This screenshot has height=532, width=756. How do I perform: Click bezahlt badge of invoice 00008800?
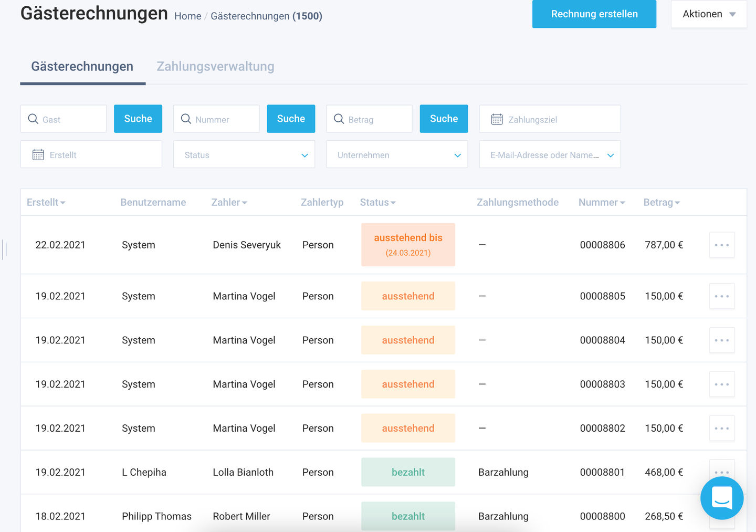pos(408,516)
